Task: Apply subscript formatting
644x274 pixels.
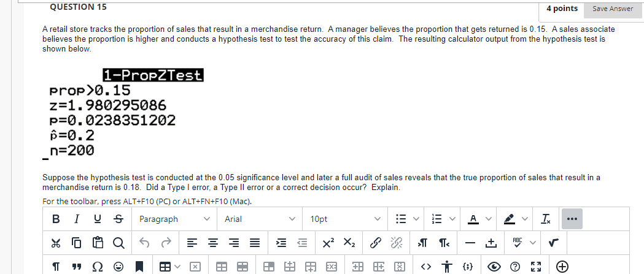Action: [349, 243]
